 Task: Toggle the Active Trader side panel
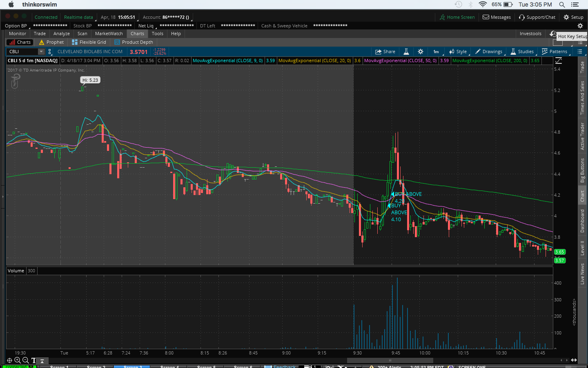pos(582,136)
